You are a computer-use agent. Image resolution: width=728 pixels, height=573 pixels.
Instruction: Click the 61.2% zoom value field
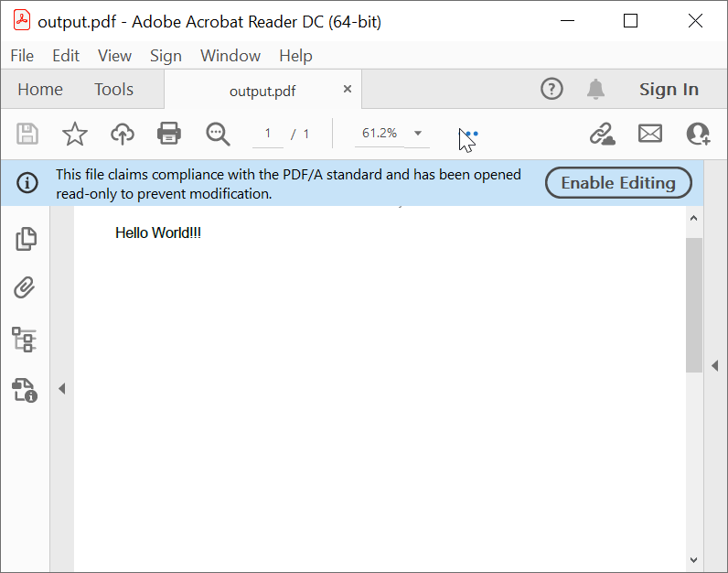point(380,134)
